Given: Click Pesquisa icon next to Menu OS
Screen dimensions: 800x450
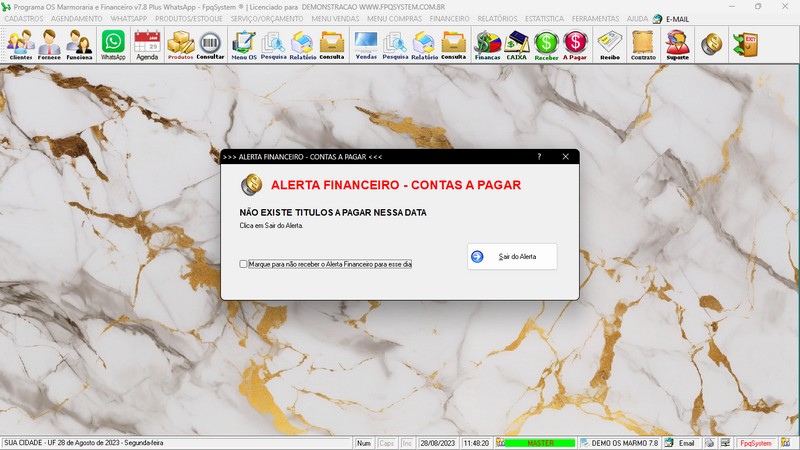Looking at the screenshot, I should [273, 45].
